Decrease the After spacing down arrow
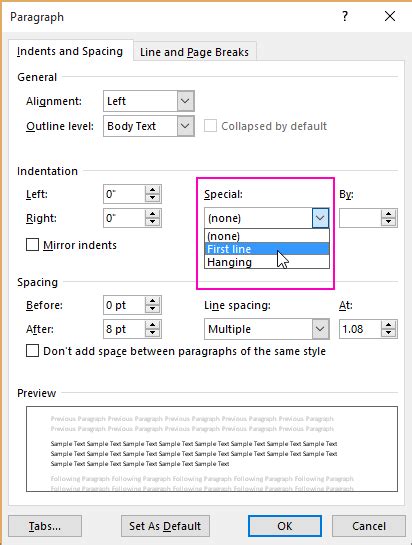This screenshot has width=412, height=545. point(152,333)
